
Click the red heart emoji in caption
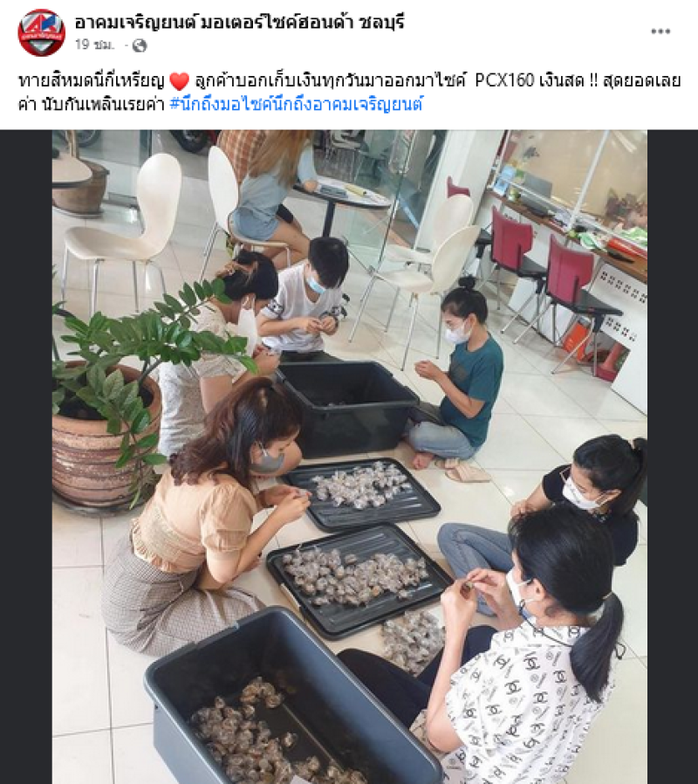[180, 81]
